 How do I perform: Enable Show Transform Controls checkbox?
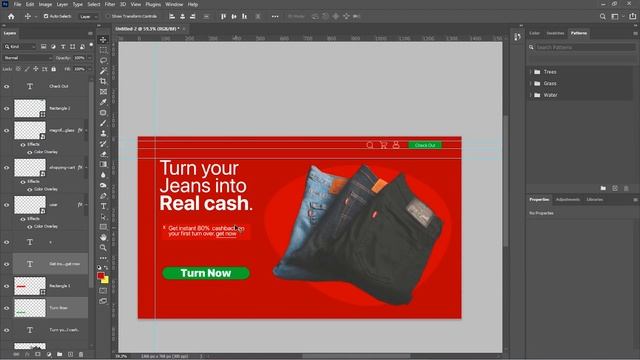click(108, 16)
